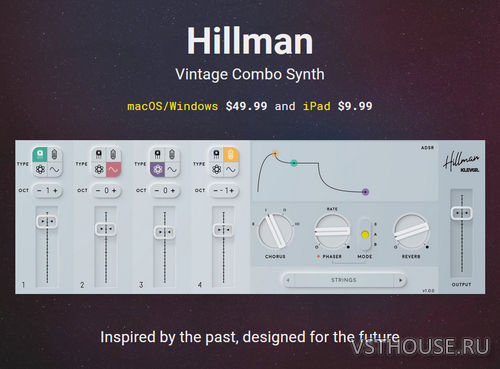Advance to the next preset after STRINGS
500x369 pixels.
tap(400, 280)
